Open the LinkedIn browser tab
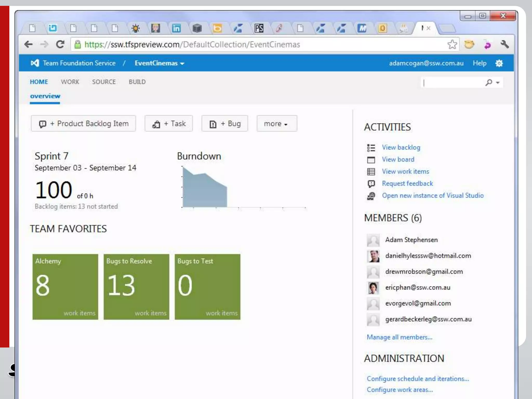Viewport: 532px width, 399px height. tap(176, 28)
